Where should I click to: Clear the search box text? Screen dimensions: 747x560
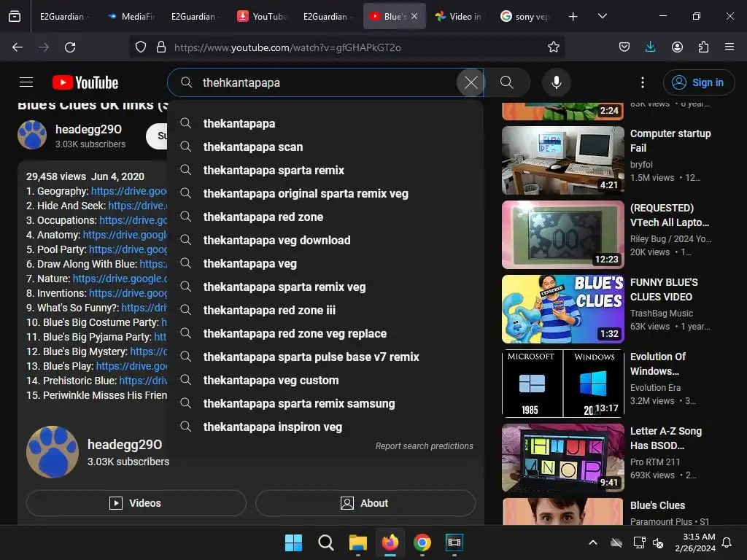tap(471, 82)
